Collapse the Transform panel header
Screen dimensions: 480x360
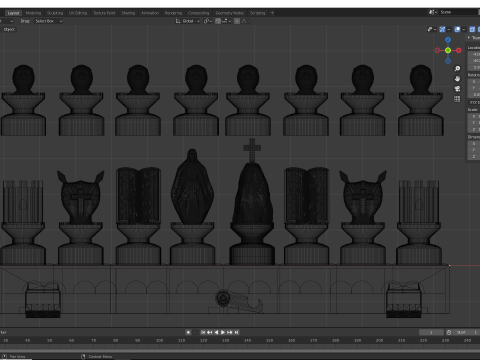pos(473,38)
